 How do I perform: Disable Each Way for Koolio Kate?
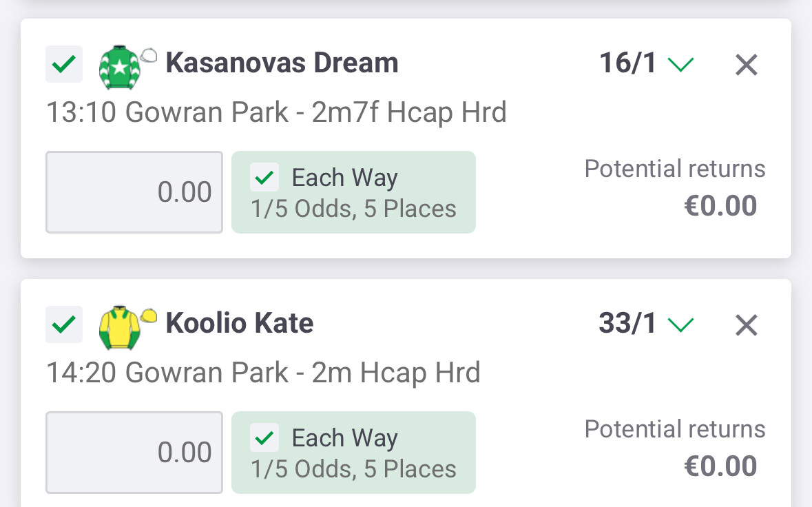(x=265, y=438)
